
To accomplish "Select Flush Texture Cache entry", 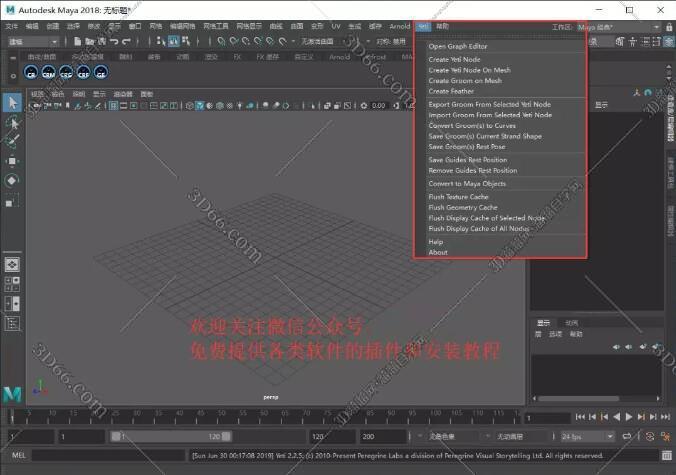I will pyautogui.click(x=458, y=197).
